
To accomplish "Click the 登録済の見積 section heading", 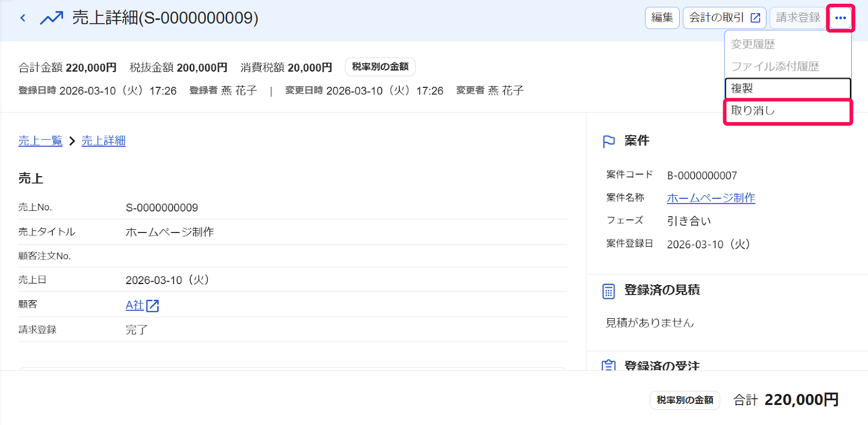I will (662, 290).
